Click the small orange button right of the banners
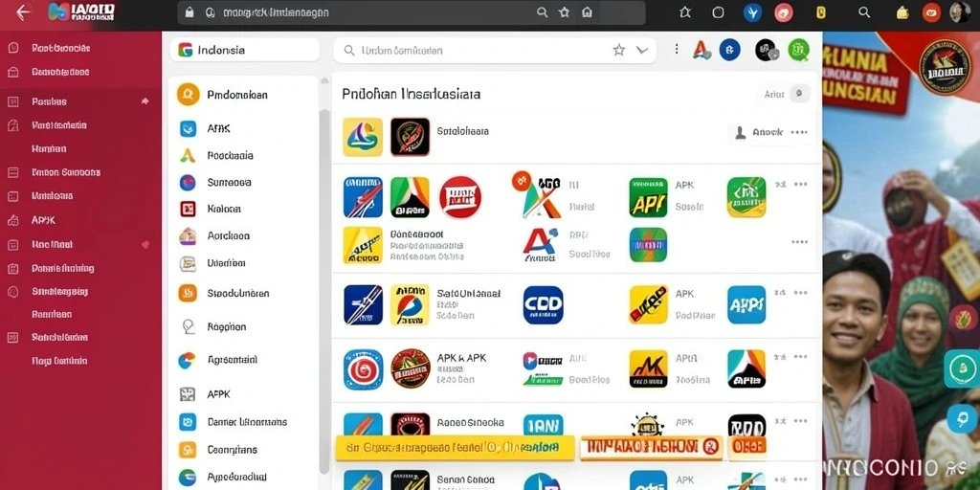 coord(747,447)
